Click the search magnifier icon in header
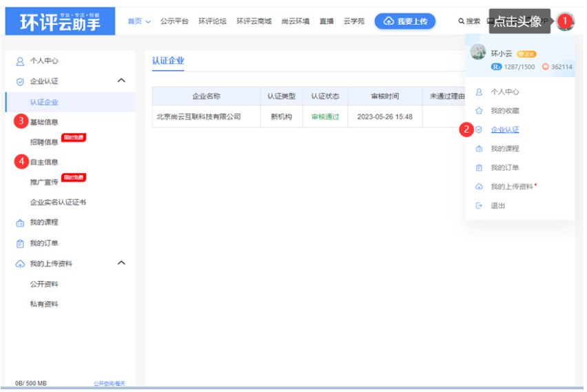 pyautogui.click(x=462, y=21)
